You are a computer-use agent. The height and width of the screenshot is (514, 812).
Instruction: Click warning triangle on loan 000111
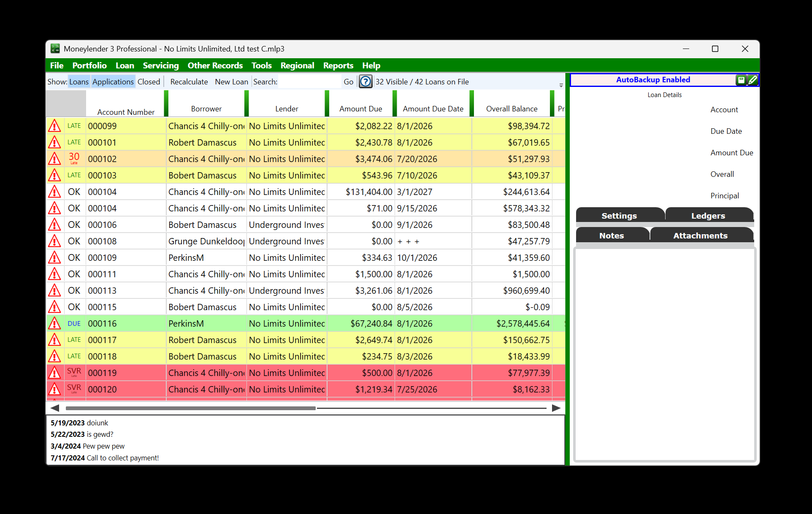pyautogui.click(x=54, y=274)
